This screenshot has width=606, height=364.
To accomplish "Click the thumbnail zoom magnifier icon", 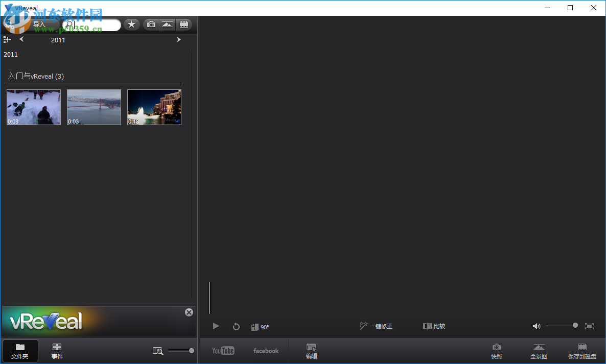I will 158,351.
